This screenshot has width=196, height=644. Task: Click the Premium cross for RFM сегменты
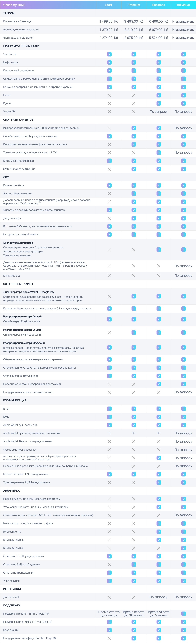click(134, 532)
